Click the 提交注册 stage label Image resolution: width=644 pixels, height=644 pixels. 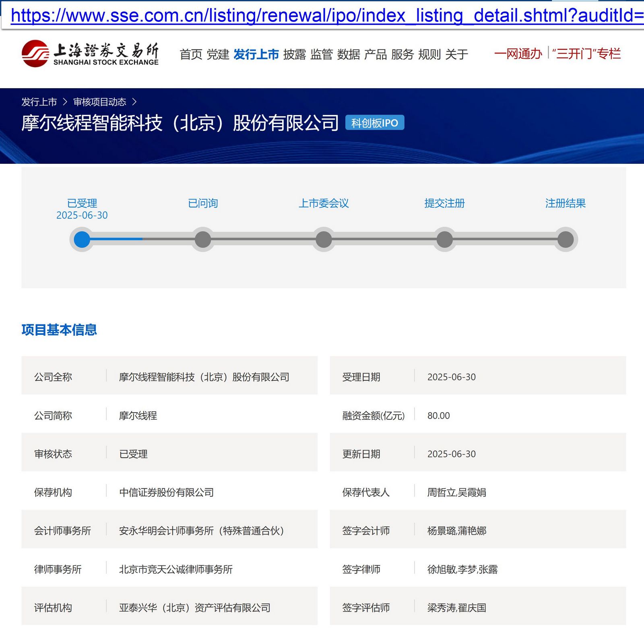pos(444,203)
